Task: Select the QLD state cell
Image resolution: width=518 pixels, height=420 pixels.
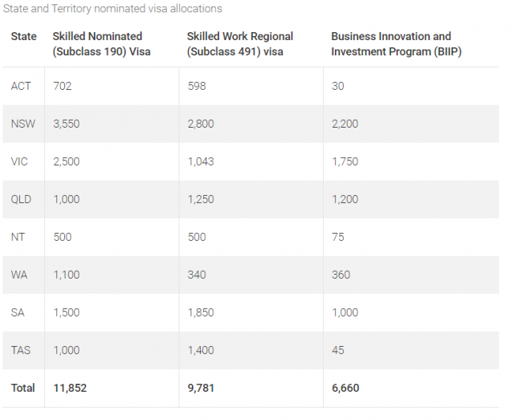Action: point(22,199)
